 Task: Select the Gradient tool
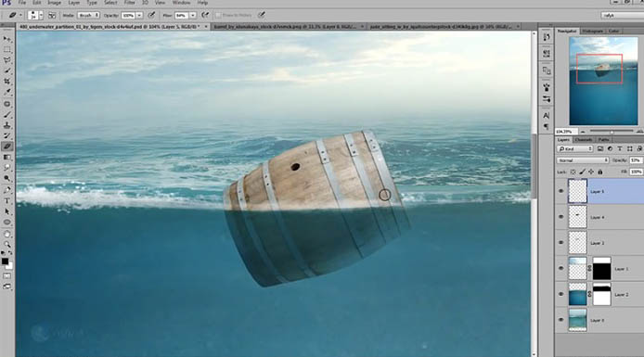tap(7, 157)
